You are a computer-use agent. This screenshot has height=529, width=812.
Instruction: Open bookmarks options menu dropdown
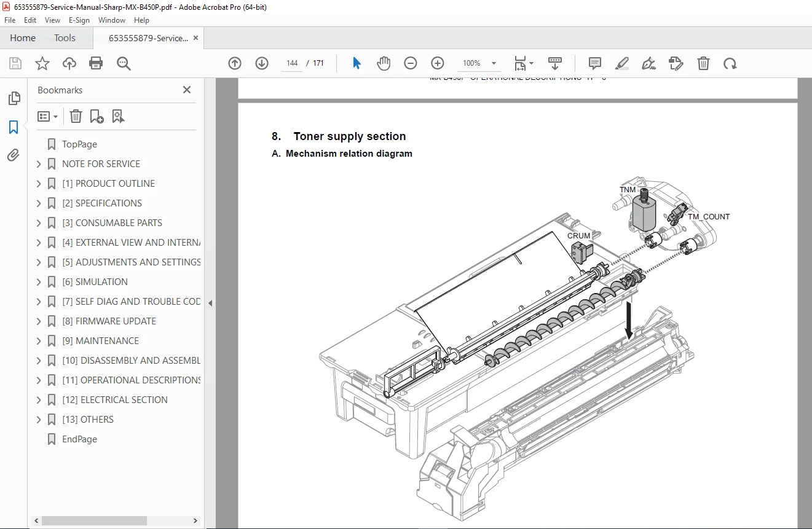[x=47, y=116]
